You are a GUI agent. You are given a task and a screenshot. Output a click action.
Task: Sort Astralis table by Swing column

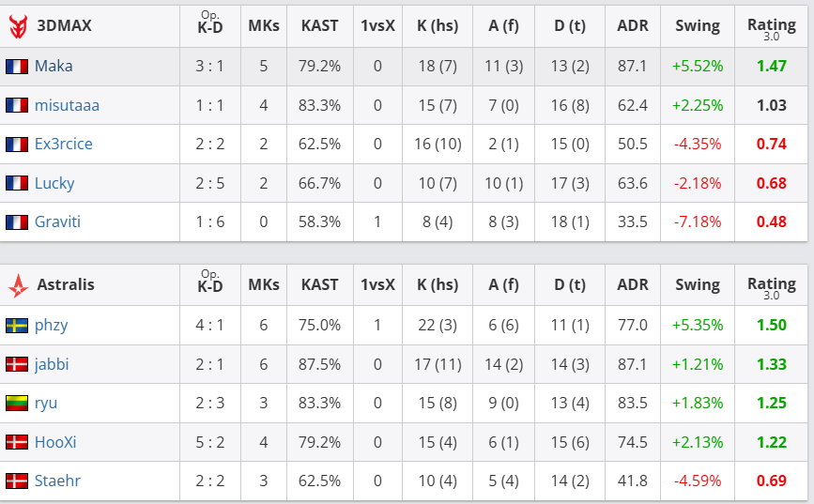tap(698, 285)
